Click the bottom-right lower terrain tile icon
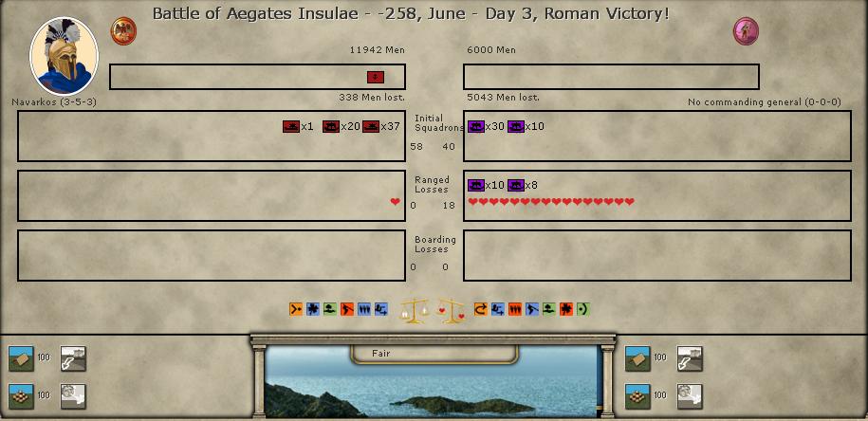Viewport: 868px width, 421px height. [x=637, y=395]
